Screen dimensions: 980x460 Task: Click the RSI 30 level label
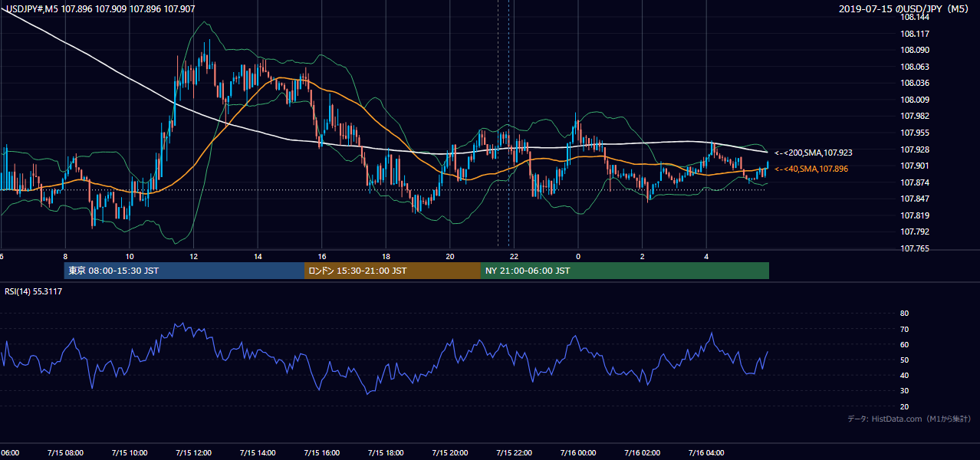pos(904,391)
